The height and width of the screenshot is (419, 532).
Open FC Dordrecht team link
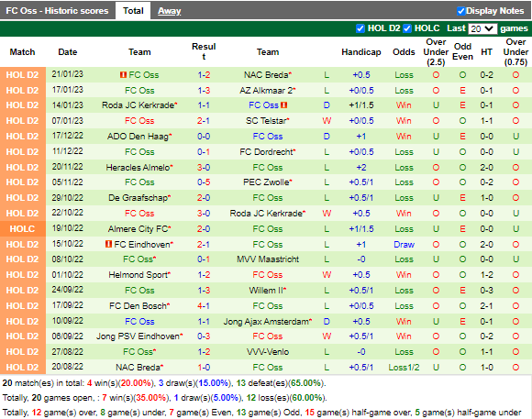(266, 152)
